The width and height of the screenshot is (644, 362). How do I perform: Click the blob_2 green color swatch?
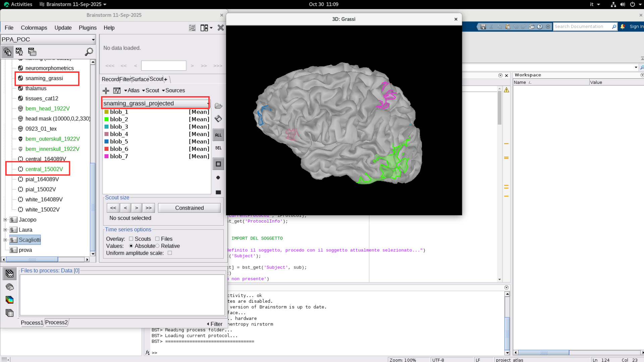106,119
